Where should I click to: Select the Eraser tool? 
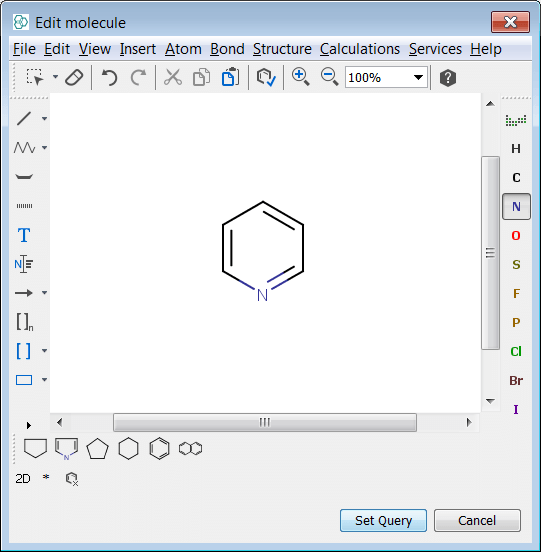(74, 77)
